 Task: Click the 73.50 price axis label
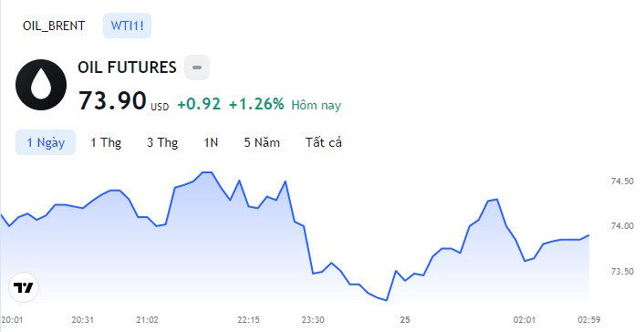coord(622,272)
